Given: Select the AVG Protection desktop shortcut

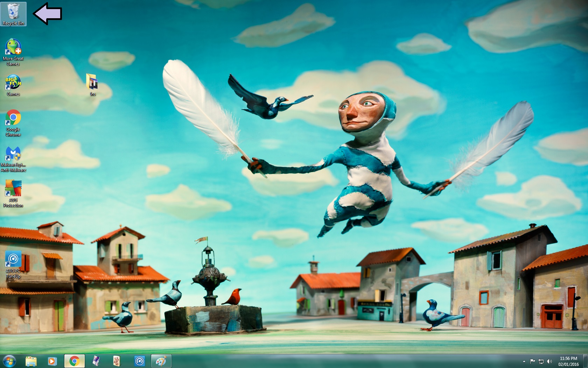Looking at the screenshot, I should point(13,193).
